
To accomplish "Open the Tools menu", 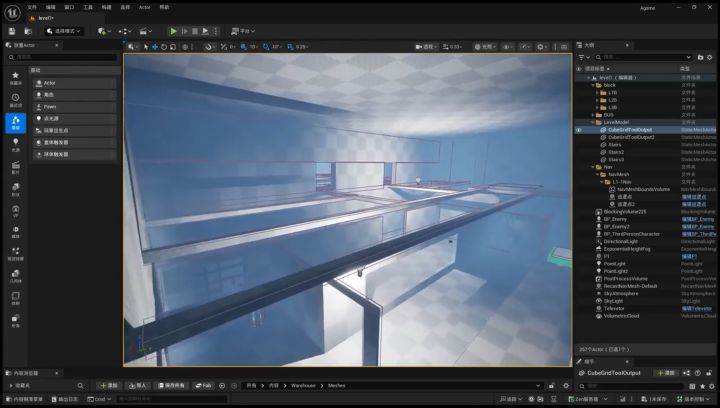I will [x=88, y=7].
